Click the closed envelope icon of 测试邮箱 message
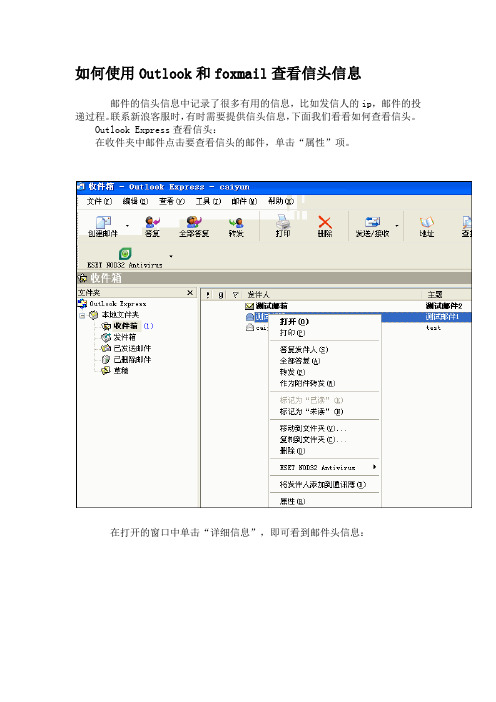496x702 pixels. [x=250, y=306]
